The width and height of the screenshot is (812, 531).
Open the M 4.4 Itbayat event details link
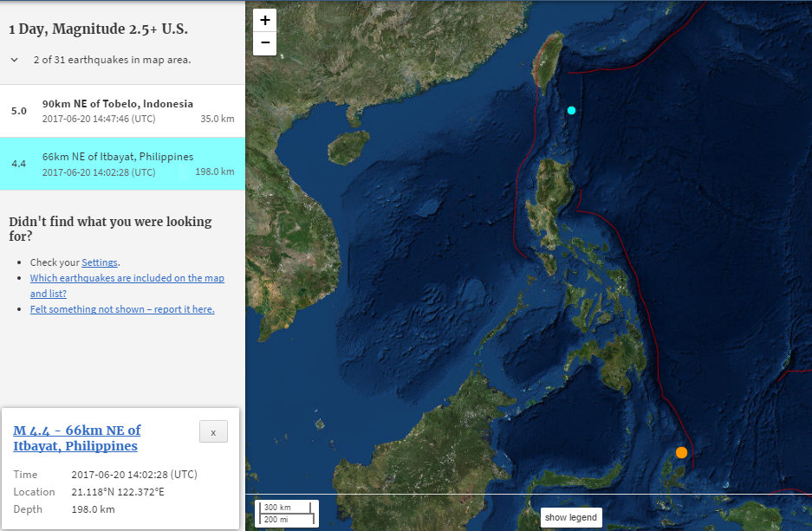pos(76,437)
